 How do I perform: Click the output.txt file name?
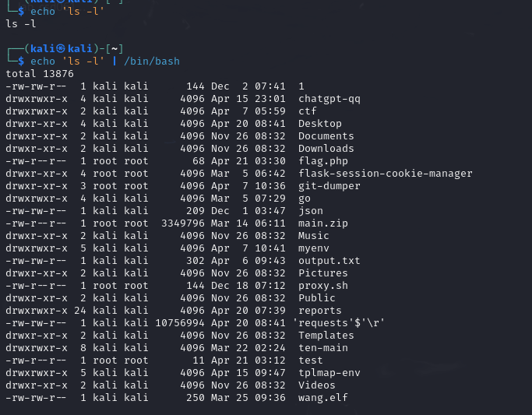coord(329,261)
